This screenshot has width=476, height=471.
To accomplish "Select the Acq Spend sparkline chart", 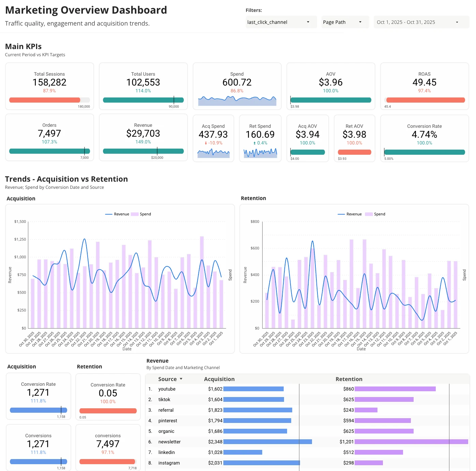I will [213, 153].
